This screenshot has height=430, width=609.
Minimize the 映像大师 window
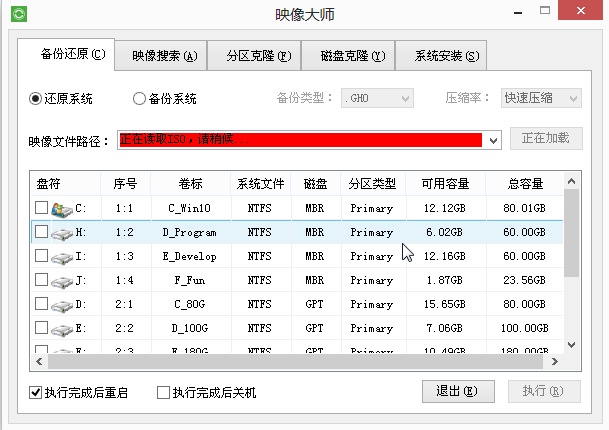click(518, 12)
